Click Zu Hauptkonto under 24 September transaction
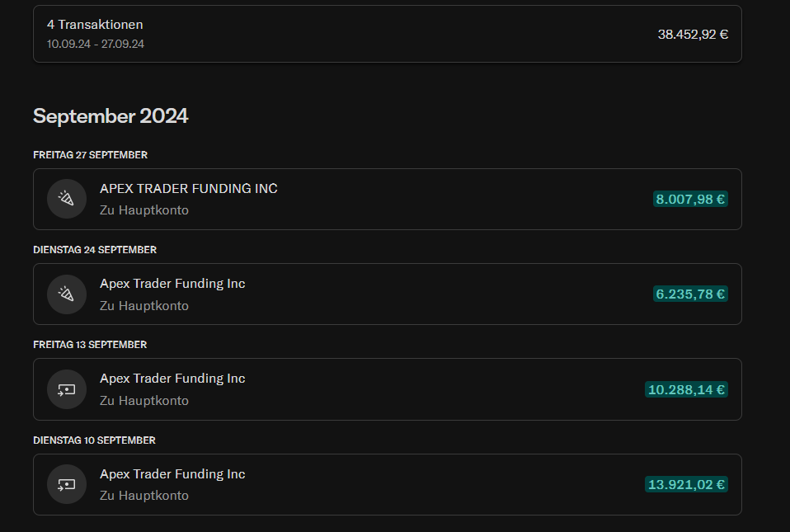The image size is (790, 532). coord(144,306)
